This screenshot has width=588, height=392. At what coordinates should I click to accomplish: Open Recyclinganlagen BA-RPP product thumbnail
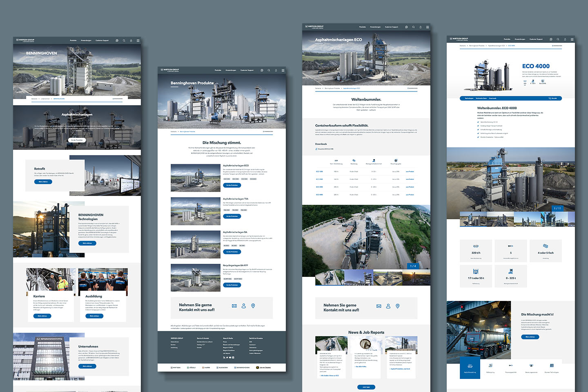196,278
